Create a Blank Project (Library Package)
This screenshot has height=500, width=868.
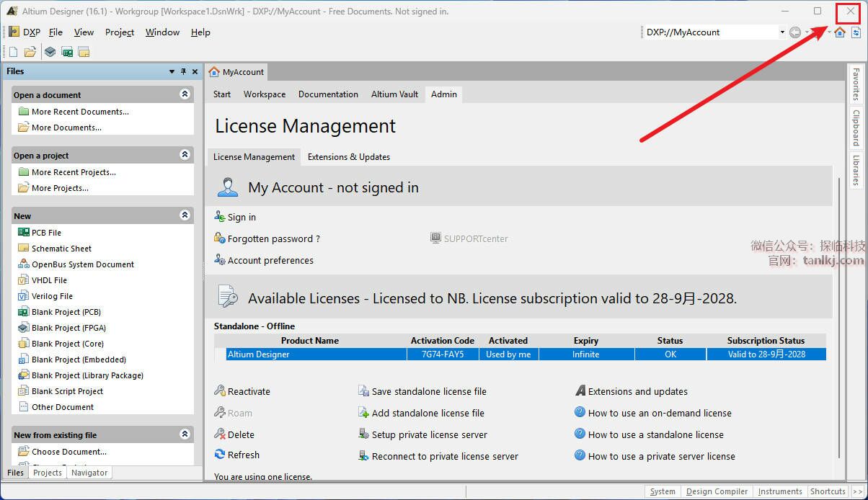coord(87,375)
